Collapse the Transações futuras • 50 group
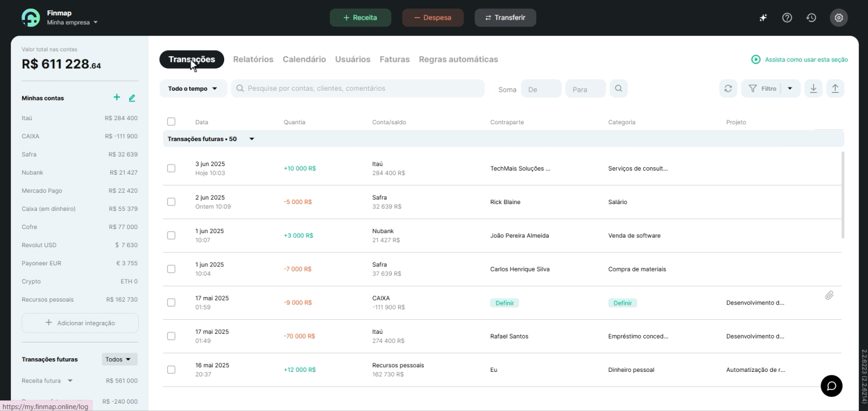The image size is (868, 411). (252, 139)
